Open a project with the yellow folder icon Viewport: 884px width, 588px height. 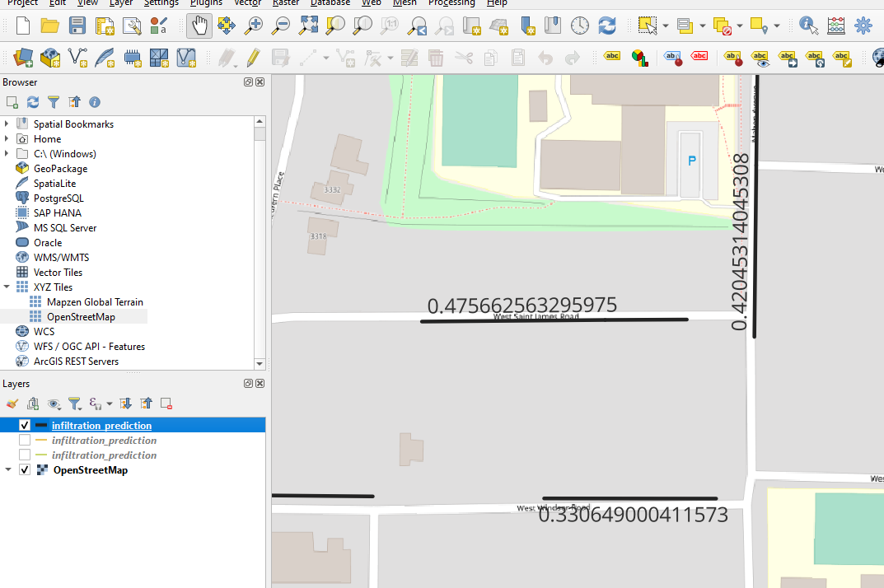coord(50,26)
